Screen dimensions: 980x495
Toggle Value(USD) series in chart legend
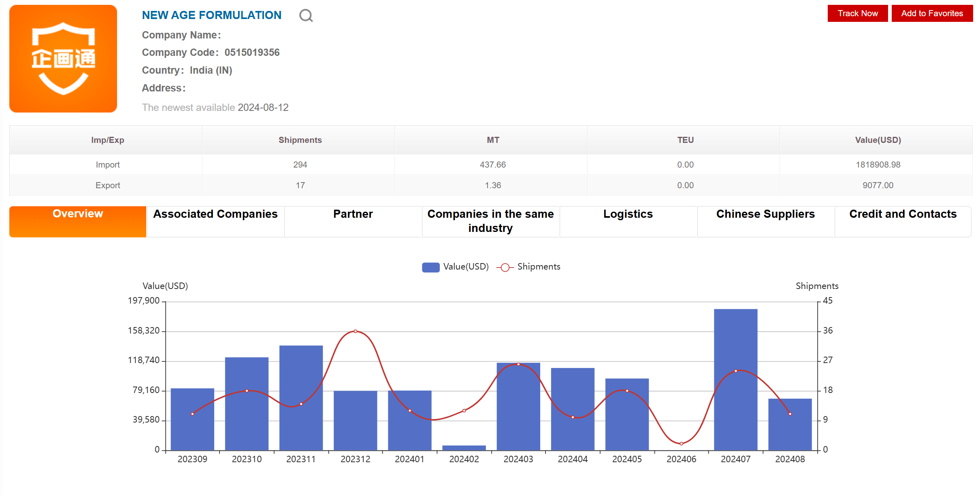point(455,267)
